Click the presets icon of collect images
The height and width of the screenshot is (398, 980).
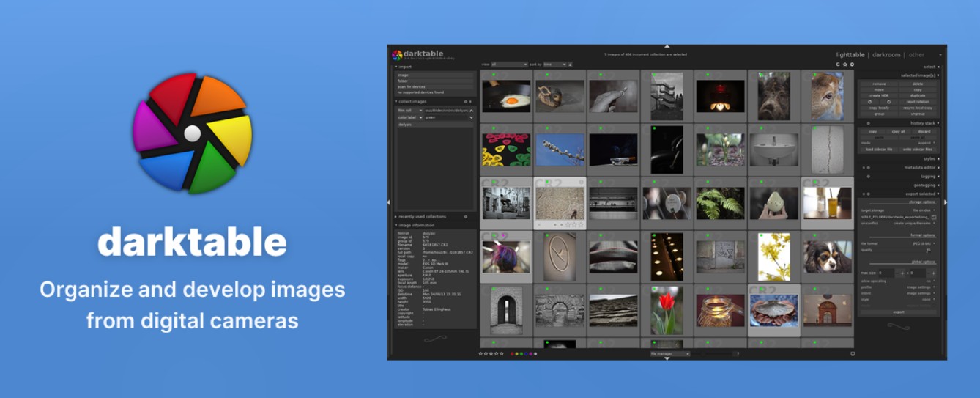465,102
